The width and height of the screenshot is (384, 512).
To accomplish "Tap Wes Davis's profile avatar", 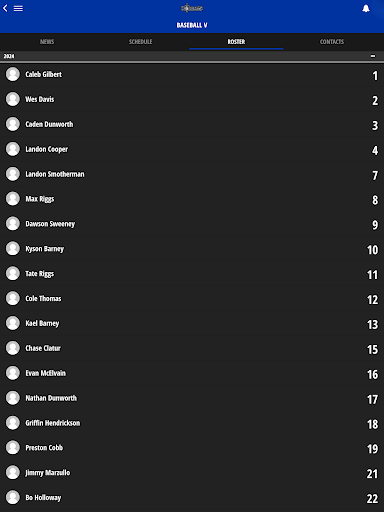I will (x=13, y=99).
